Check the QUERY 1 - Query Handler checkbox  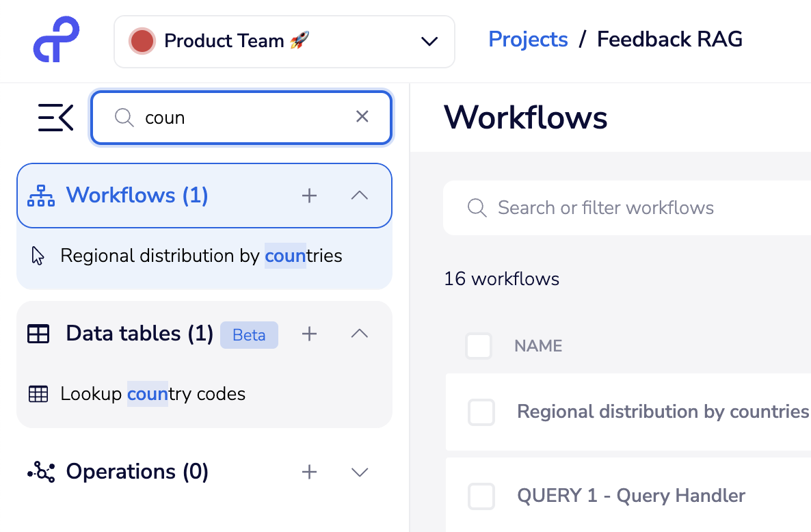click(x=481, y=496)
